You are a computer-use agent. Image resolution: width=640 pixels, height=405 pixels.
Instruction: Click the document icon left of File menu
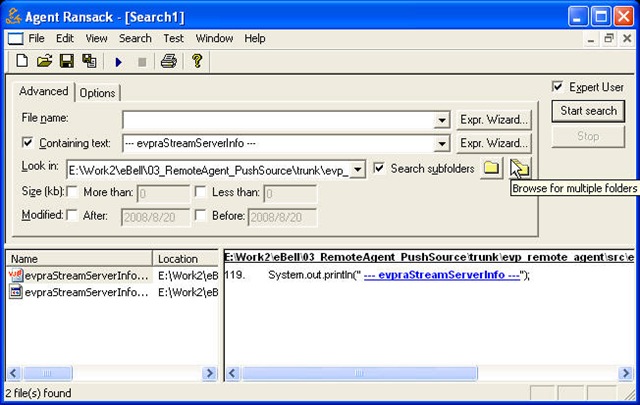coord(16,39)
